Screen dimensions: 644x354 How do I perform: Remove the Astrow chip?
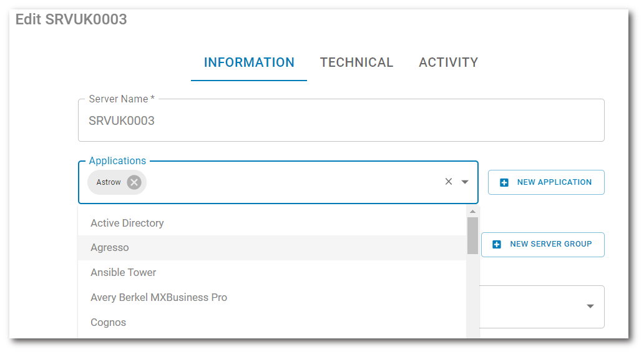134,182
